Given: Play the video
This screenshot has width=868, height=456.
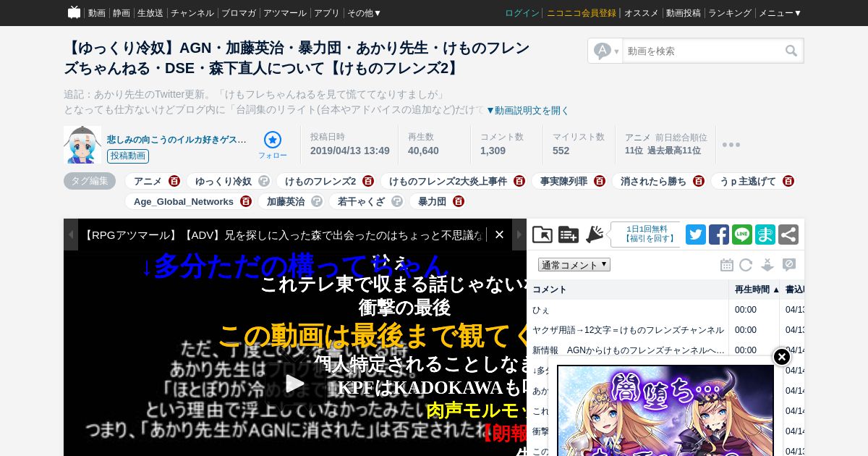Looking at the screenshot, I should pos(294,384).
